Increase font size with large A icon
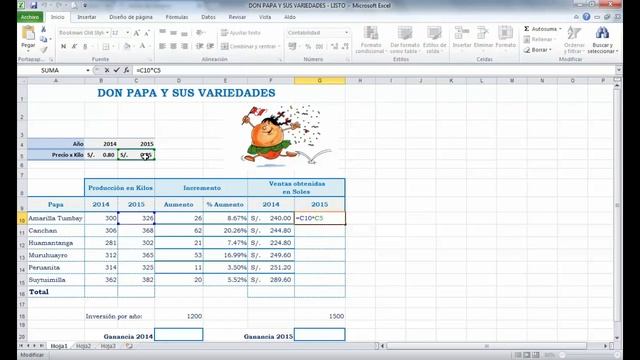 pyautogui.click(x=137, y=33)
